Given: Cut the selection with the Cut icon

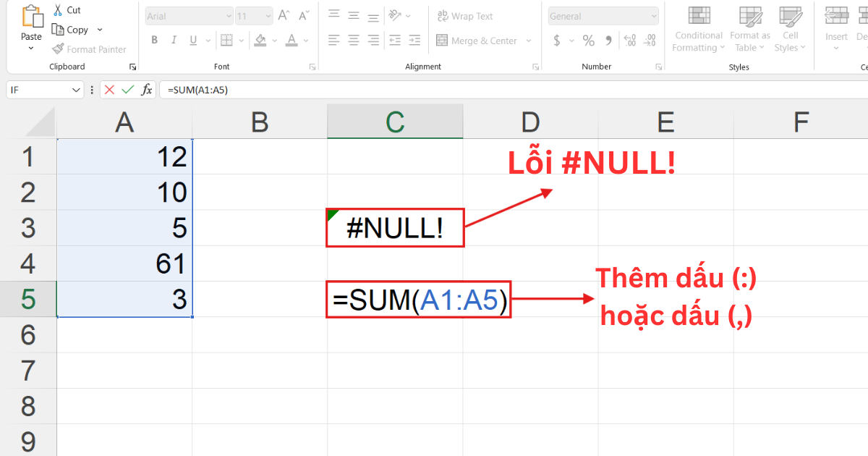Looking at the screenshot, I should 58,9.
